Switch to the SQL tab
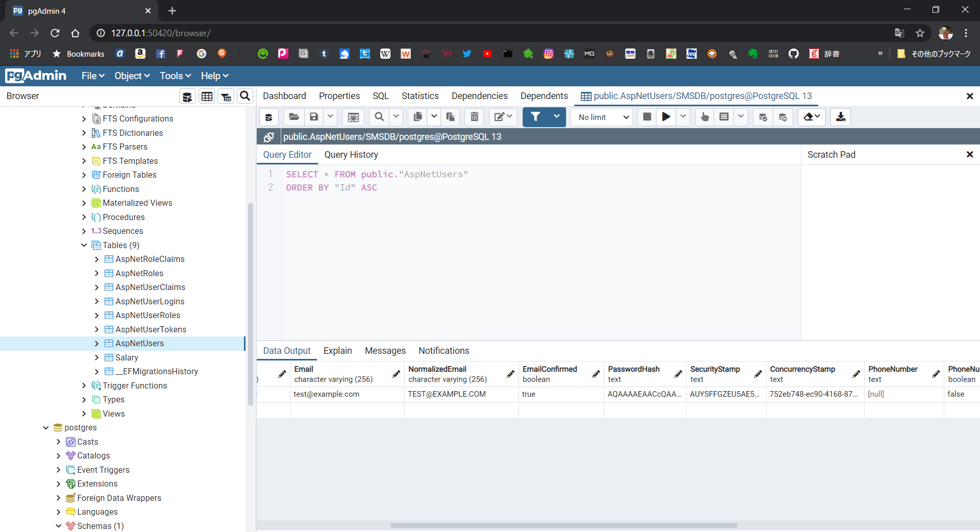Viewport: 980px width, 532px height. pos(381,96)
